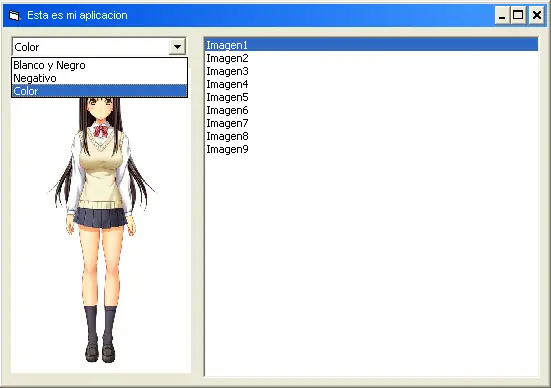The width and height of the screenshot is (551, 388).
Task: Select Imagen7 in the image list
Action: [x=371, y=123]
